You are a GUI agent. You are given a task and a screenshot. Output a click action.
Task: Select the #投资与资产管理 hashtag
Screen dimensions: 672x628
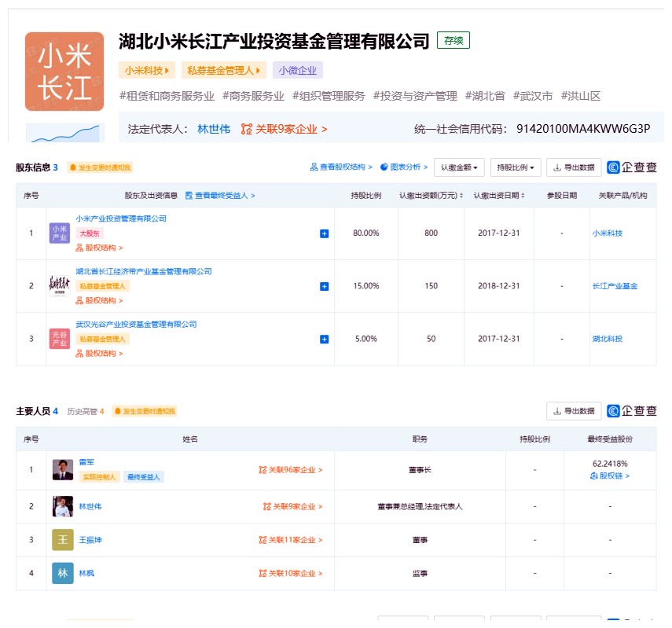(415, 96)
